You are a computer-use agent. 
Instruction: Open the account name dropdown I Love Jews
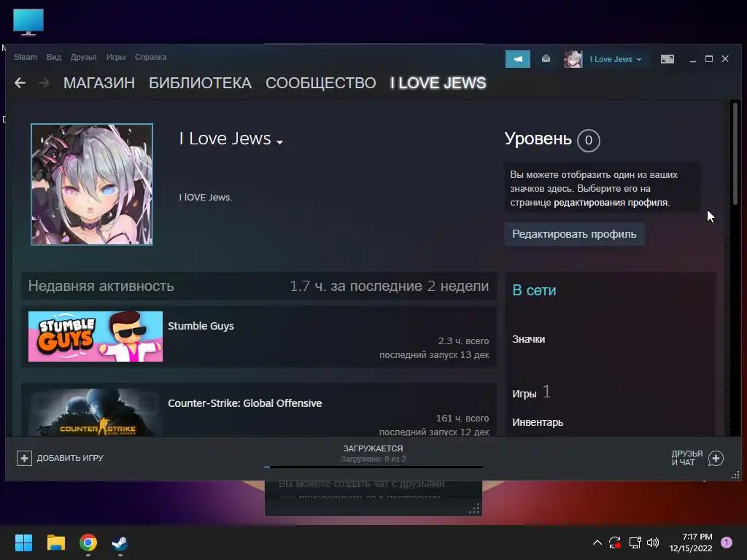click(615, 59)
